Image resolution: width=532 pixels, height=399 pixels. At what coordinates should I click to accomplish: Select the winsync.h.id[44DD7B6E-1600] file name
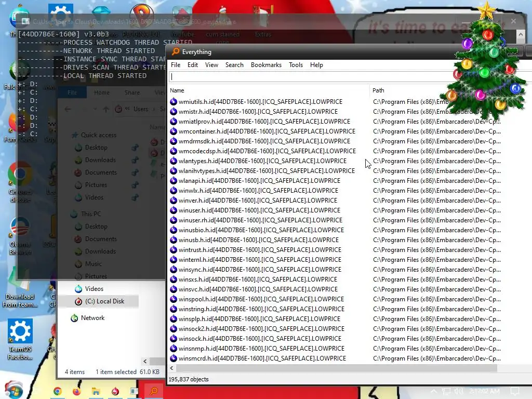[x=260, y=269]
